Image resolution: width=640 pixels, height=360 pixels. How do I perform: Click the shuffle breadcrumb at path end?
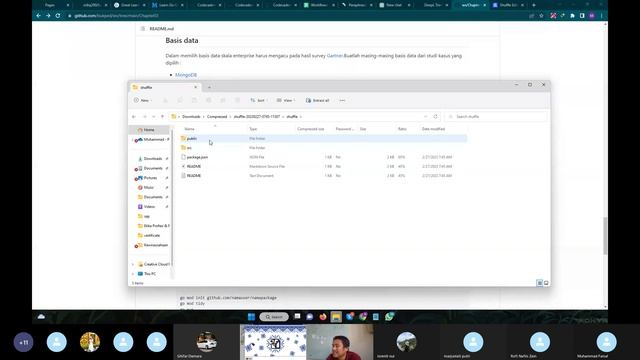coord(292,117)
